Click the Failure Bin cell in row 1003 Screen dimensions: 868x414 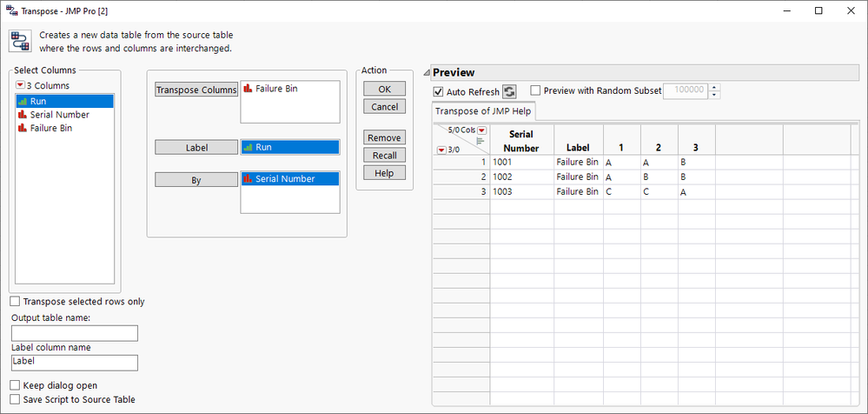578,191
